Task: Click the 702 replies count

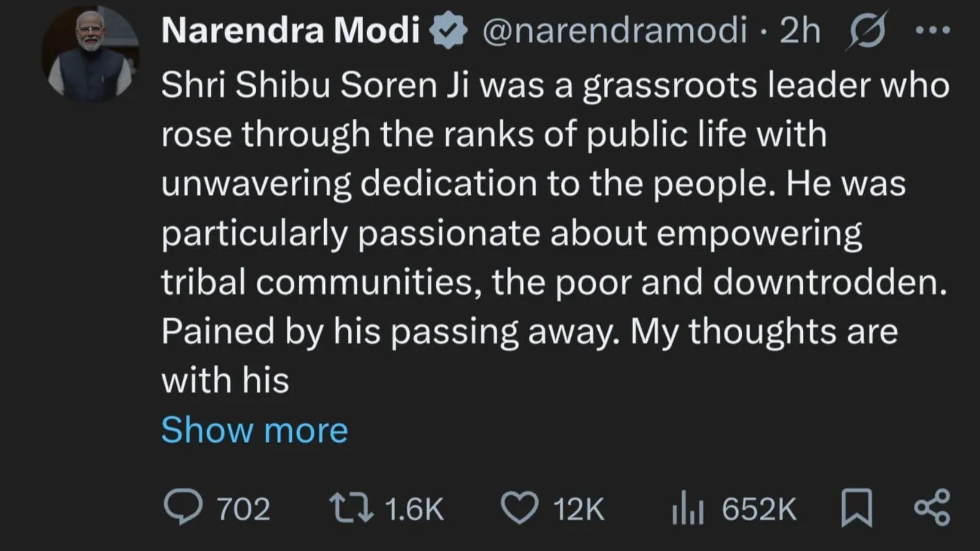Action: click(x=243, y=509)
